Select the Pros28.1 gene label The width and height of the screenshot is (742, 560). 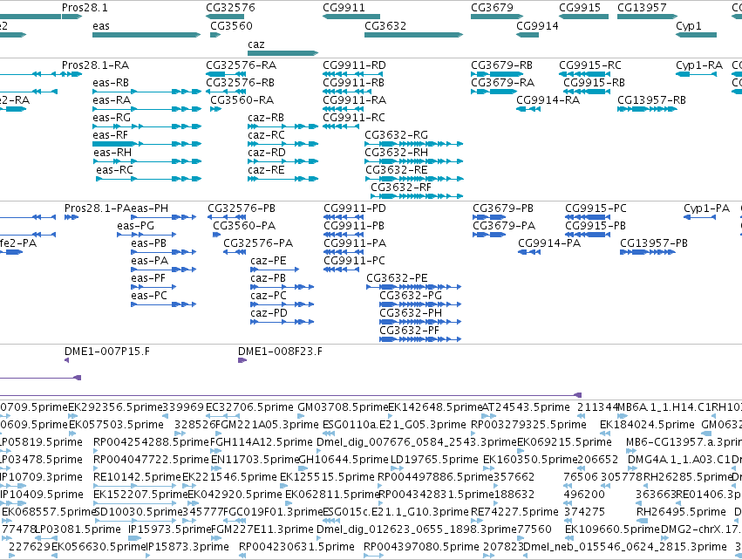click(85, 8)
